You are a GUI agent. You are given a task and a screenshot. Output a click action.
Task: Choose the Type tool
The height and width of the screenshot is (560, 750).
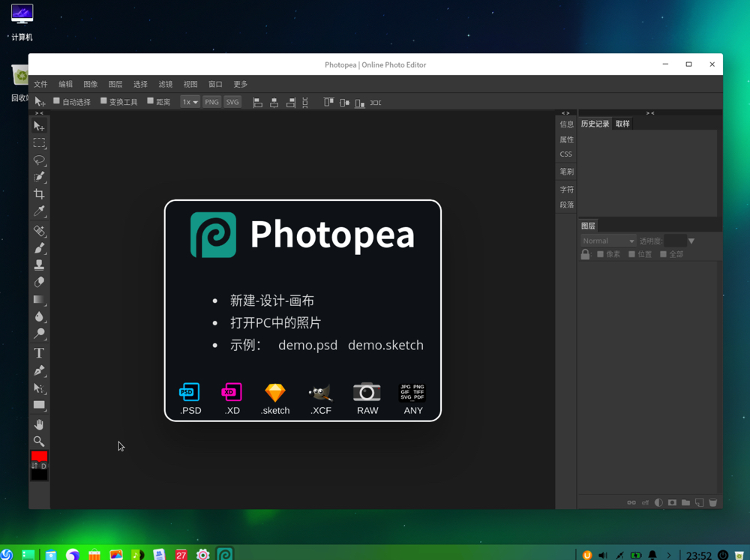click(39, 353)
